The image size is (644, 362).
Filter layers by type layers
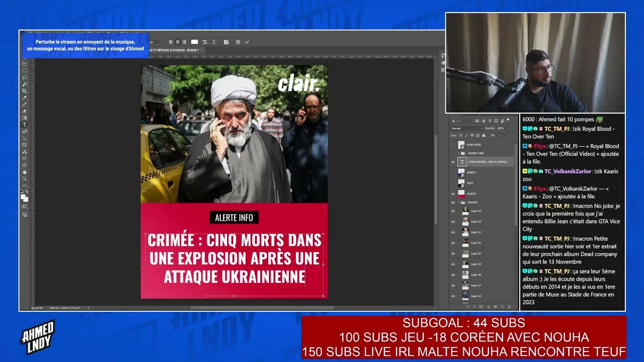(490, 121)
